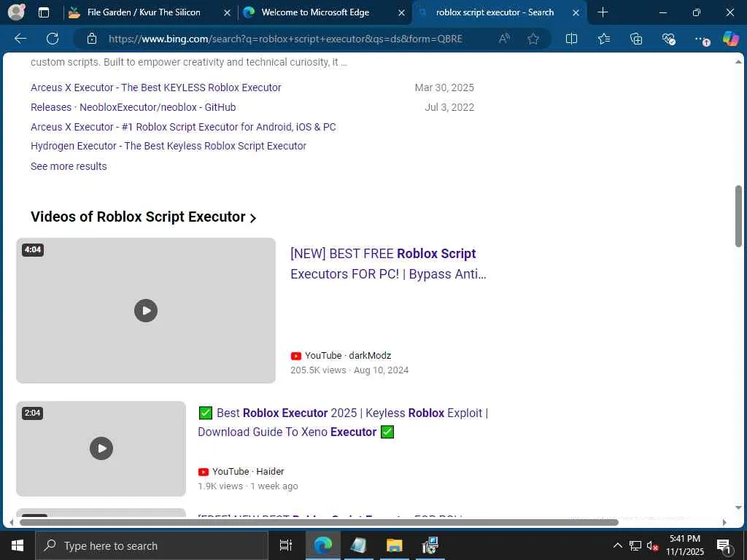Click the scroll right arrow at the bottom
The width and height of the screenshot is (747, 560).
click(x=724, y=522)
